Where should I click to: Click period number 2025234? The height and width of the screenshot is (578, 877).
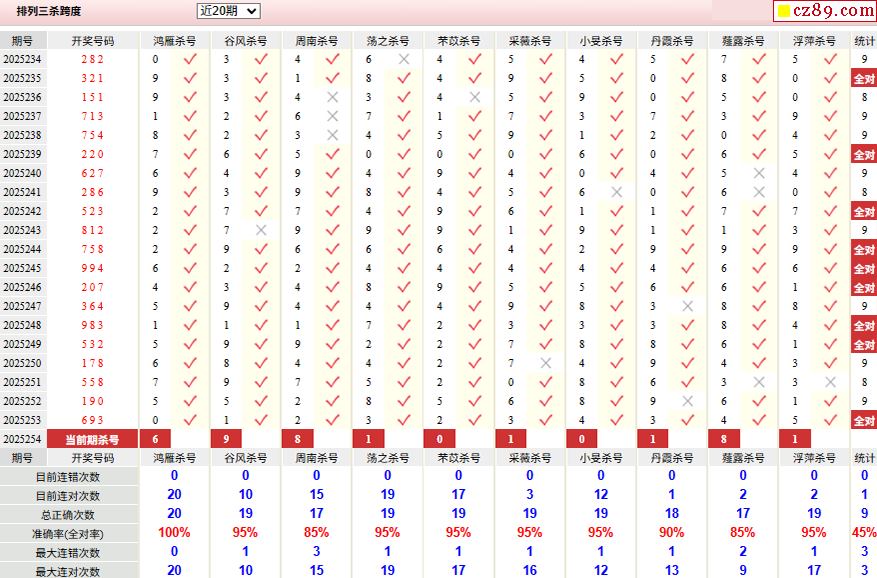click(x=22, y=59)
